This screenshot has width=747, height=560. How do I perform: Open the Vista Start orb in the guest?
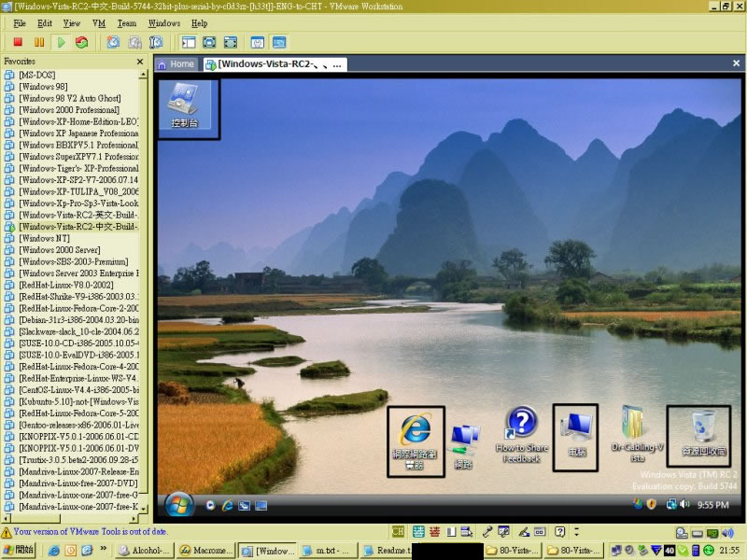pos(178,505)
